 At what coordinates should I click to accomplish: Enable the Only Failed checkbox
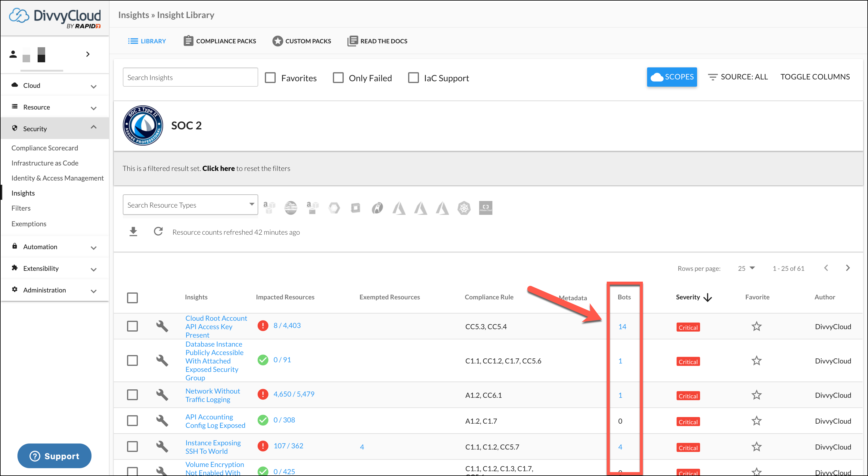(338, 78)
